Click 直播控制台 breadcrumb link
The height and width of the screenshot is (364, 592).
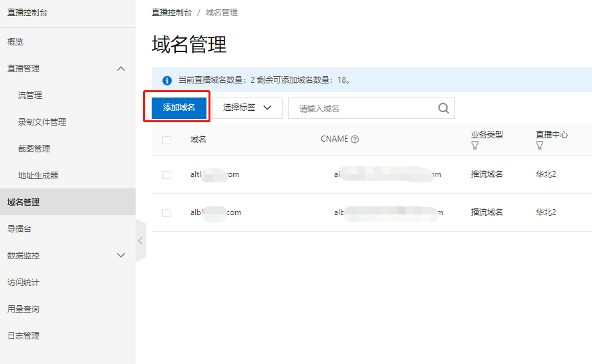(x=172, y=13)
